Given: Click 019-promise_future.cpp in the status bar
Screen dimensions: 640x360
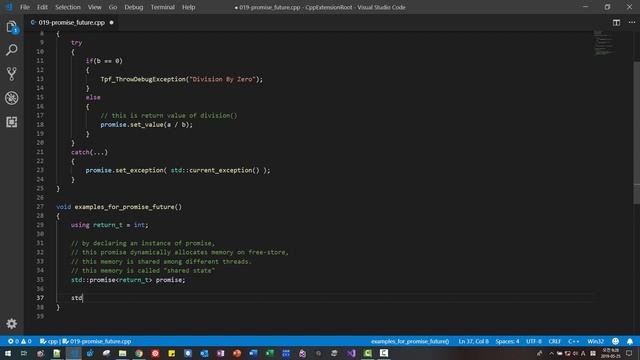Looking at the screenshot, I should pos(97,341).
